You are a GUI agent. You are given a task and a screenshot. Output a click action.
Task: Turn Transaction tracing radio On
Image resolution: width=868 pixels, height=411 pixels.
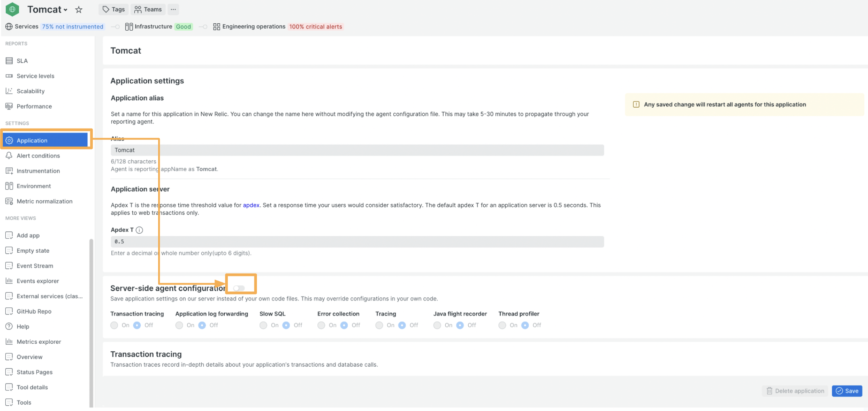(x=115, y=325)
